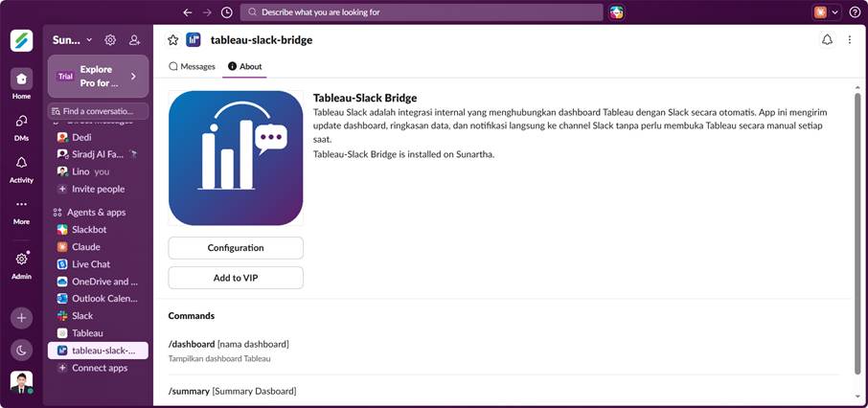The width and height of the screenshot is (868, 408).
Task: Go forward using the right arrow
Action: [x=207, y=12]
